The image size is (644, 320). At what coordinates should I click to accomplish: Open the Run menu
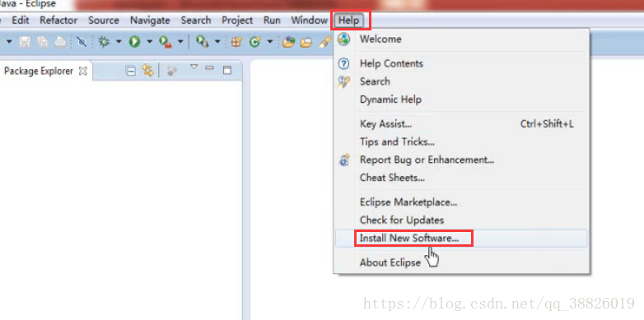(x=272, y=20)
